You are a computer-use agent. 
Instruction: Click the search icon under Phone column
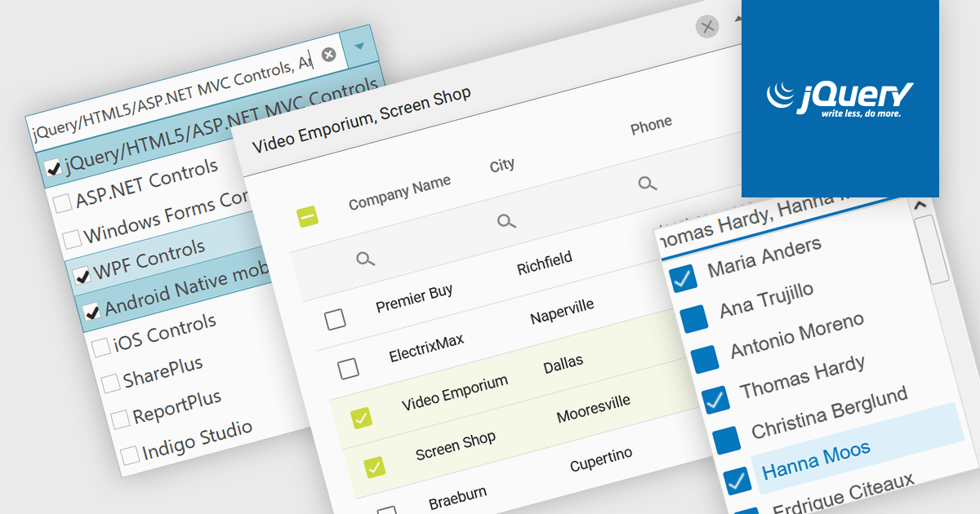click(648, 184)
